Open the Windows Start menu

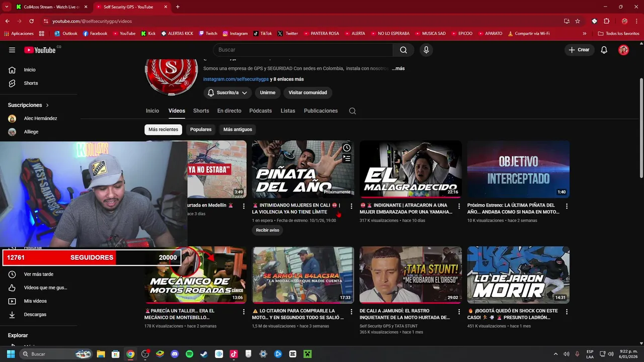(11, 354)
